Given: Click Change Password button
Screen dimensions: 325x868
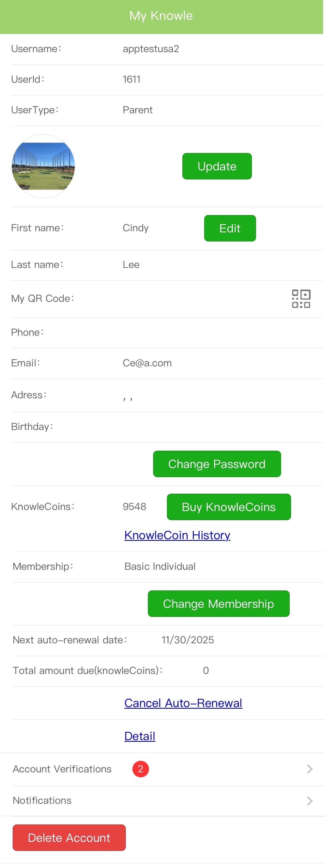Looking at the screenshot, I should pos(217,464).
